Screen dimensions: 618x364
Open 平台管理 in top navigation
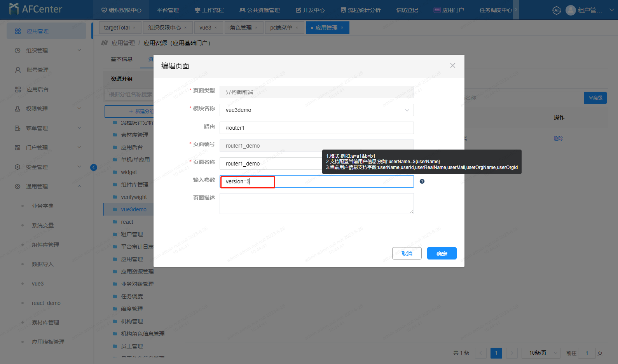coord(168,10)
